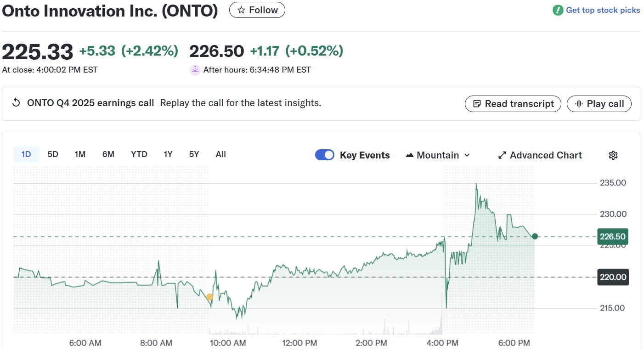Click the 226.50 price label on axis
This screenshot has width=644, height=350.
coord(613,237)
